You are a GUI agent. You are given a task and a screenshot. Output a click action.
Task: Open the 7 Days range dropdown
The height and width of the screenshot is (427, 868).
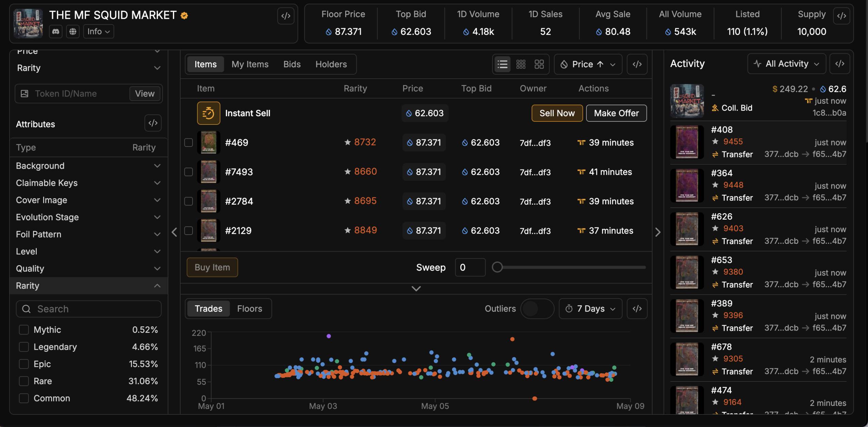(590, 309)
